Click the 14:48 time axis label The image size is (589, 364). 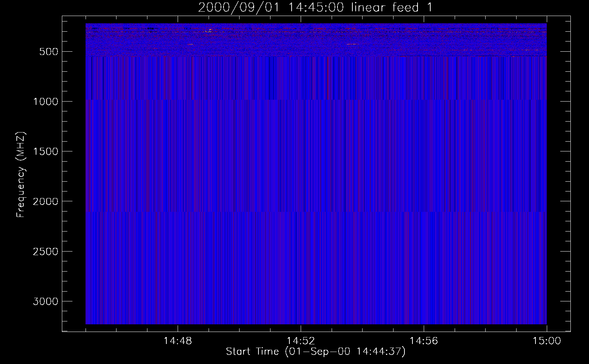pyautogui.click(x=178, y=341)
